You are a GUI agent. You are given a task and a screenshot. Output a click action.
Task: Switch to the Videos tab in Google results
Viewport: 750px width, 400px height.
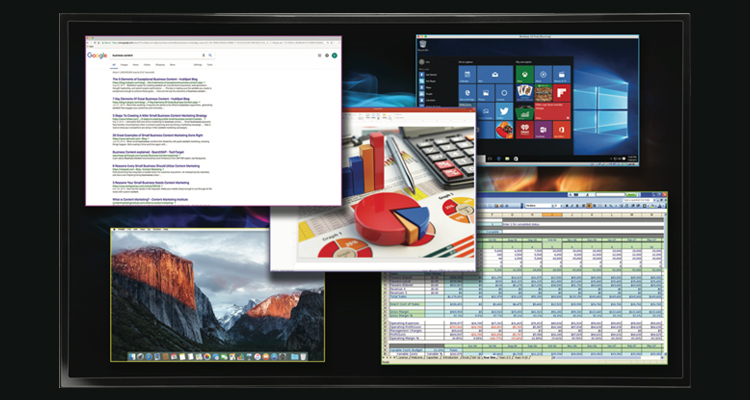click(x=147, y=65)
